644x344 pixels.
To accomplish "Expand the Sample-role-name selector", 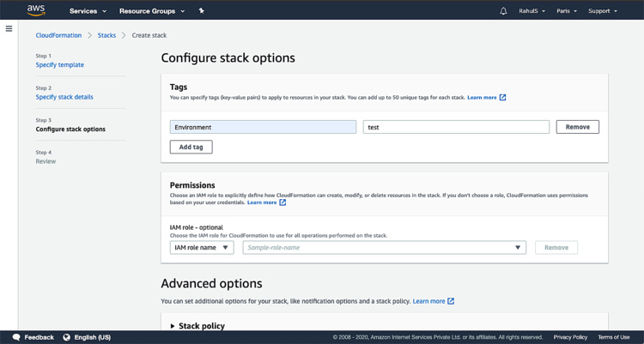I will pyautogui.click(x=384, y=247).
